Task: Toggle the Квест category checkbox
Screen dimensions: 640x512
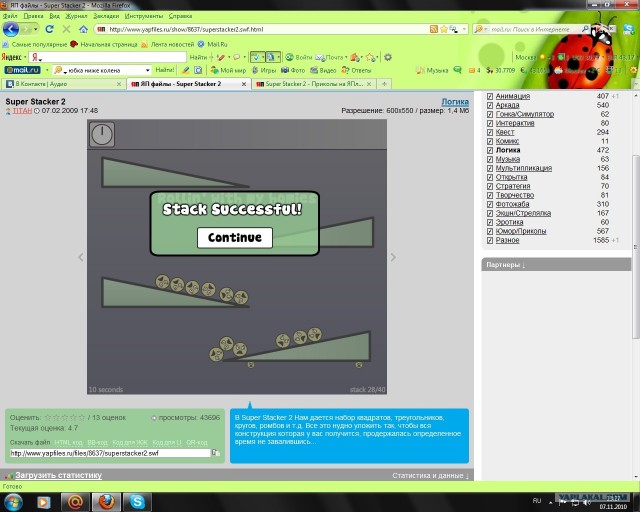Action: click(x=490, y=132)
